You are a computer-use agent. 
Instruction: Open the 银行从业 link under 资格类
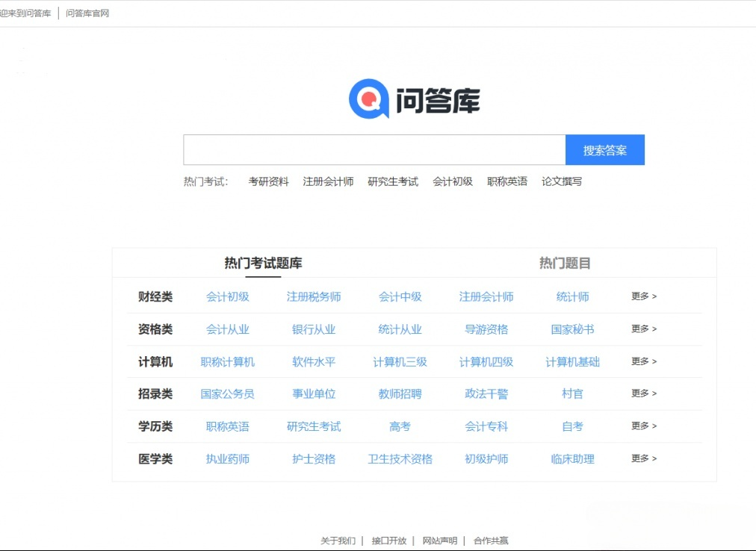[x=313, y=329]
